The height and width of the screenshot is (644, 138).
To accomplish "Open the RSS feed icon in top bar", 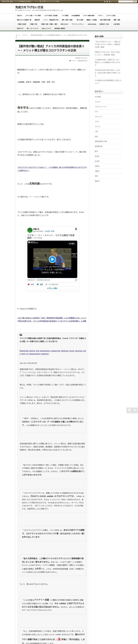I will pyautogui.click(x=105, y=2).
